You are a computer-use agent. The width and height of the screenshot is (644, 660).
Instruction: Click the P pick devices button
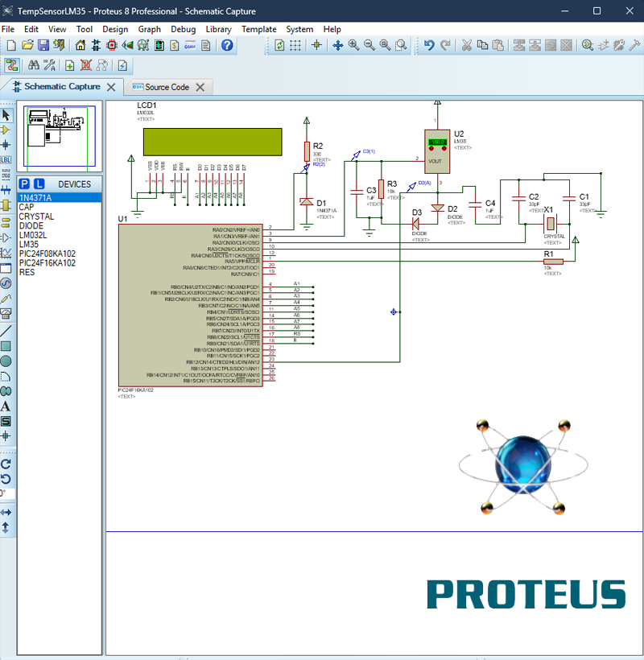click(24, 184)
